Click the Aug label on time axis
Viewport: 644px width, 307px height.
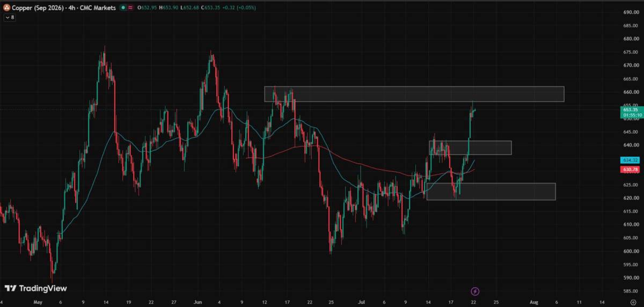[533, 302]
